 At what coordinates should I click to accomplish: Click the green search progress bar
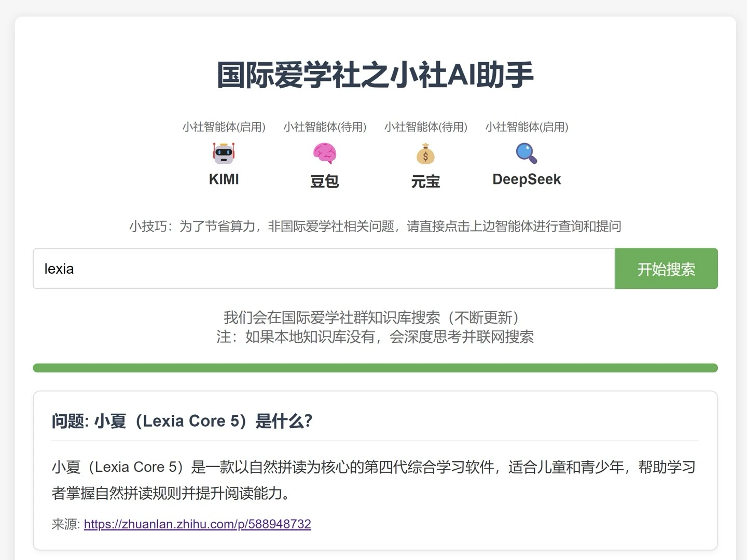pyautogui.click(x=375, y=368)
